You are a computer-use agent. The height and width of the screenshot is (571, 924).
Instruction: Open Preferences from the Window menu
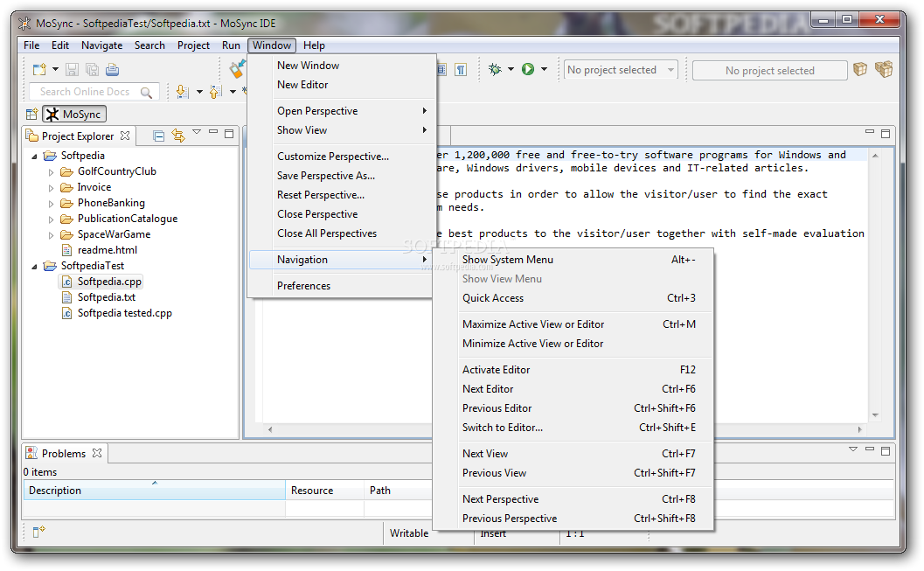point(342,286)
